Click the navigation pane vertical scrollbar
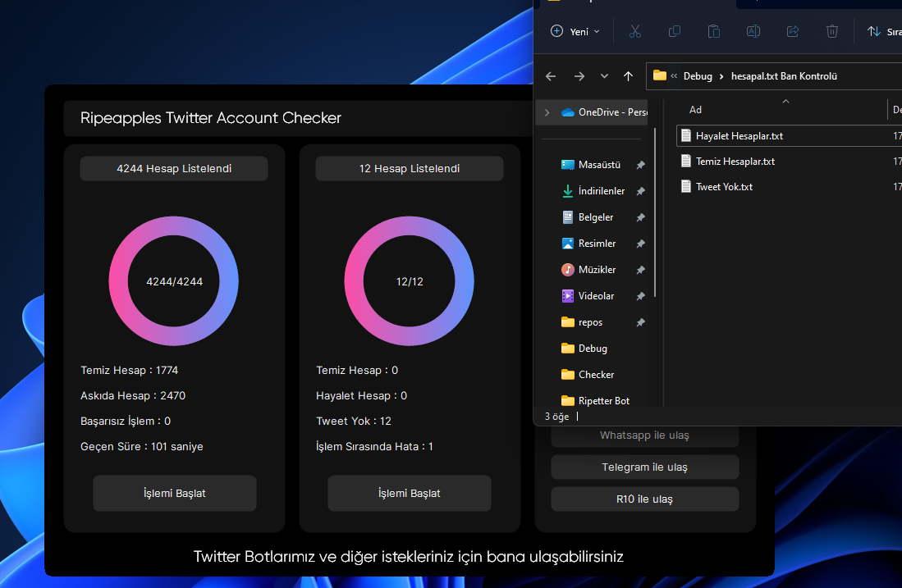The width and height of the screenshot is (902, 588). 655,212
